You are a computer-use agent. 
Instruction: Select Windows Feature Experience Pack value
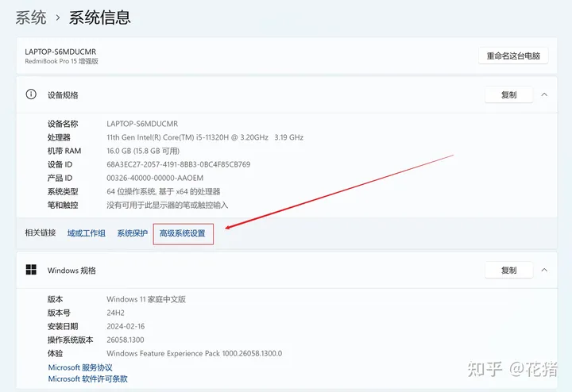[195, 353]
